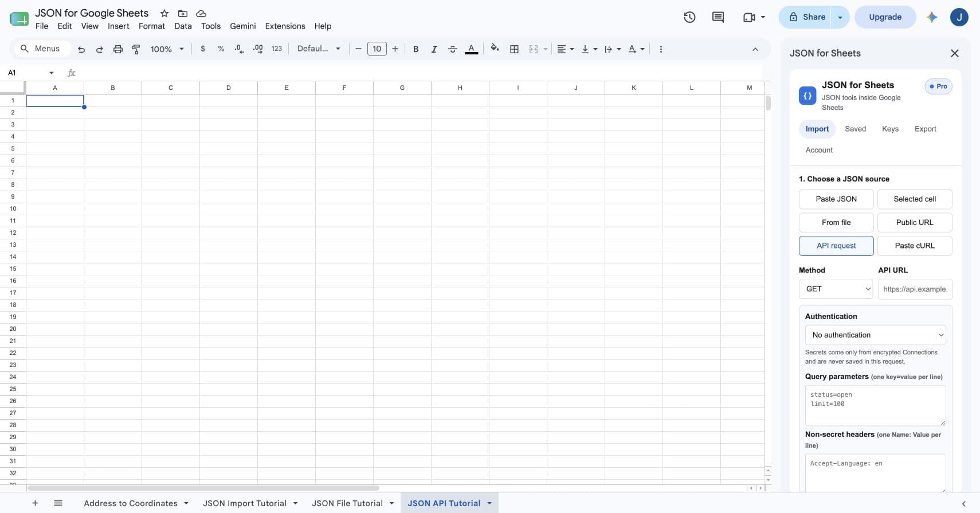
Task: Open the user account avatar J
Action: click(959, 17)
